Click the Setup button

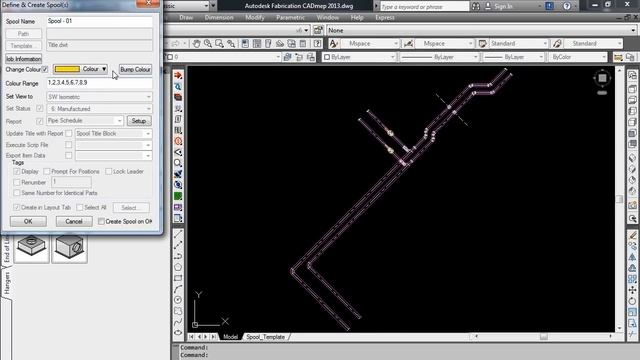click(139, 121)
